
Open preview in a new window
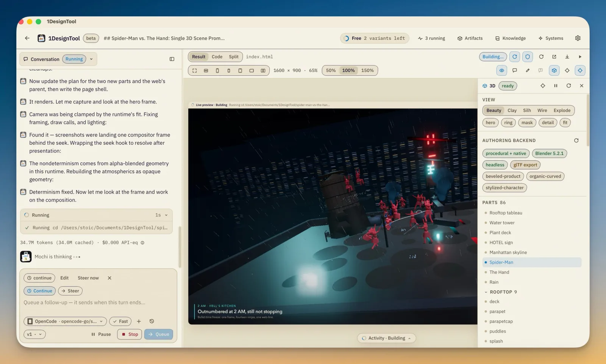pos(554,57)
